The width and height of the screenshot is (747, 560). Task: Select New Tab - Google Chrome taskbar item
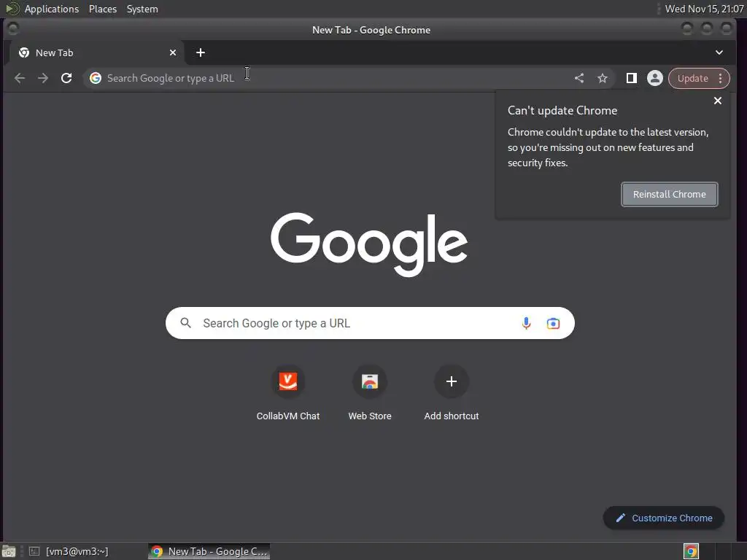click(209, 551)
